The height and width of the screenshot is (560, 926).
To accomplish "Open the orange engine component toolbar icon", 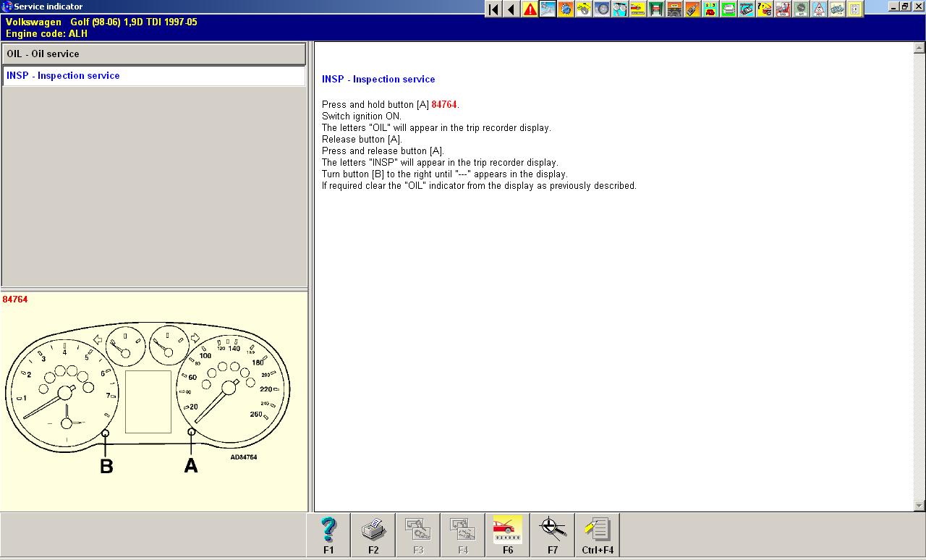I will (566, 9).
